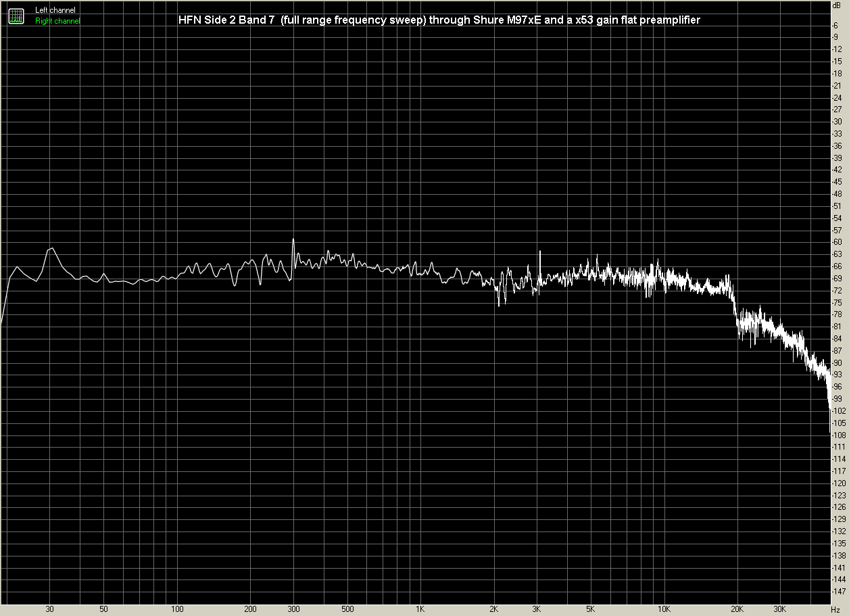The image size is (849, 616).
Task: Select the green "Right channel" legend label
Action: coord(57,22)
